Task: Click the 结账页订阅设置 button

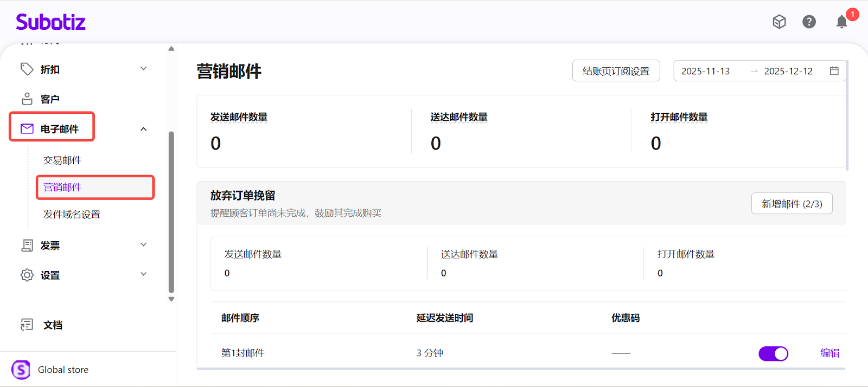Action: 616,71
